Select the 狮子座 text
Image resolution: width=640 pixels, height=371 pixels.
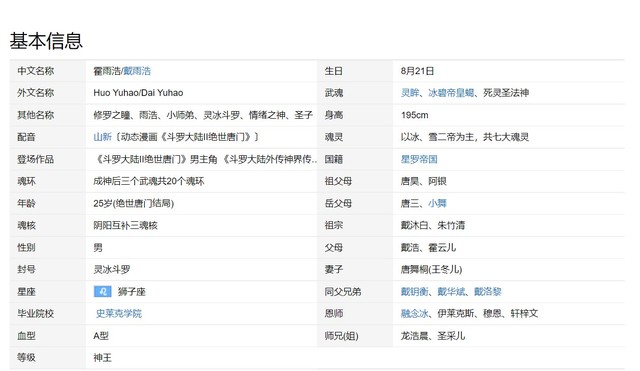[x=131, y=291]
